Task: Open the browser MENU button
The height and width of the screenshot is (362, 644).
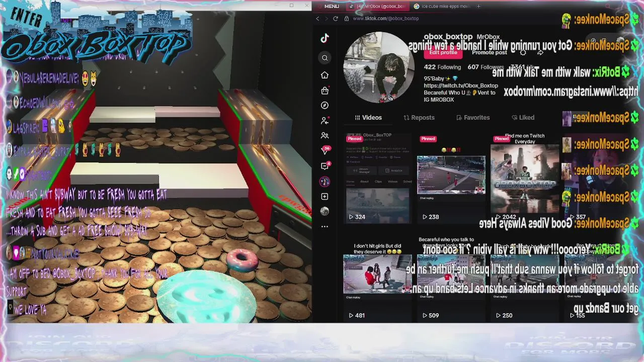Action: 328,6
